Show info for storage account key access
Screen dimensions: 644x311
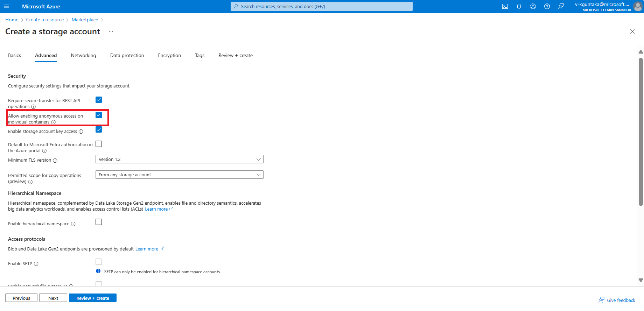(81, 132)
